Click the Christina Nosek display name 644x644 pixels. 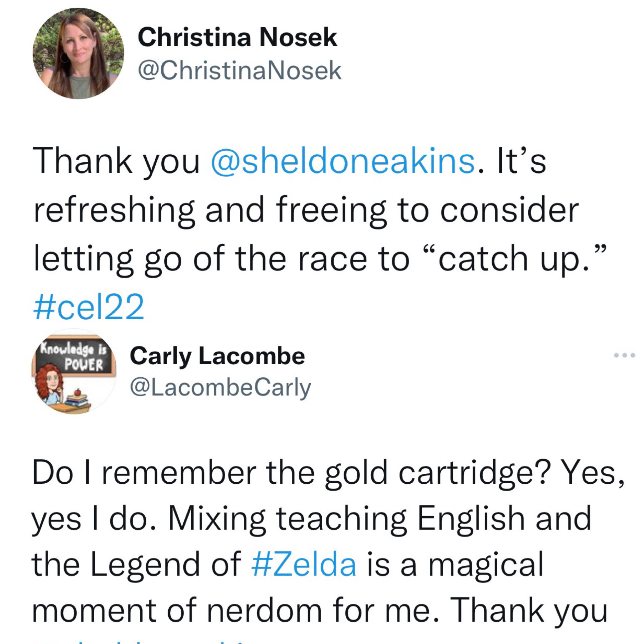[237, 37]
